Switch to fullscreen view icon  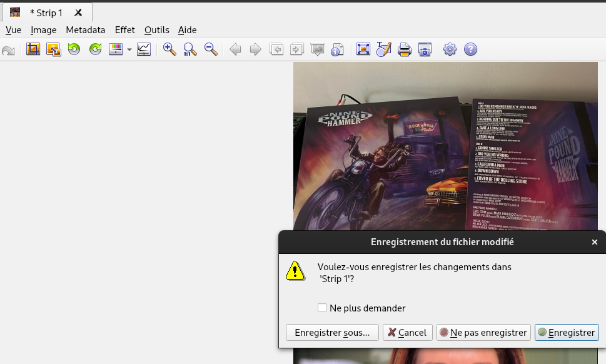point(363,49)
